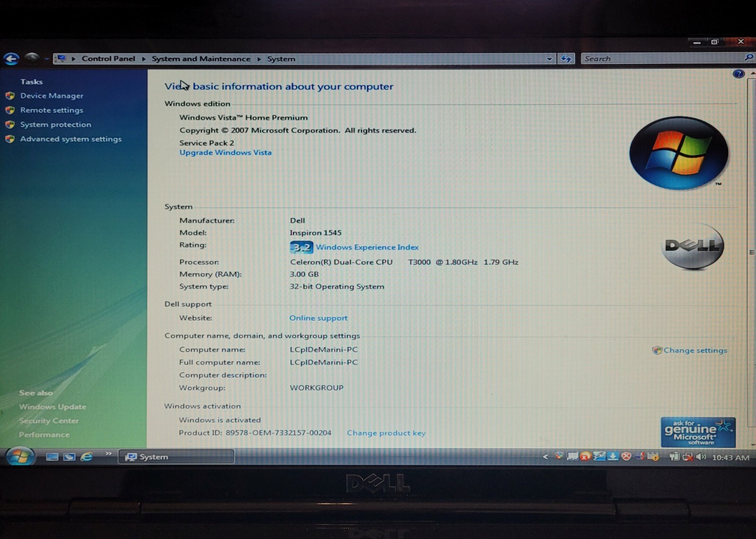The image size is (756, 539).
Task: Click the volume speaker tray icon
Action: [701, 457]
